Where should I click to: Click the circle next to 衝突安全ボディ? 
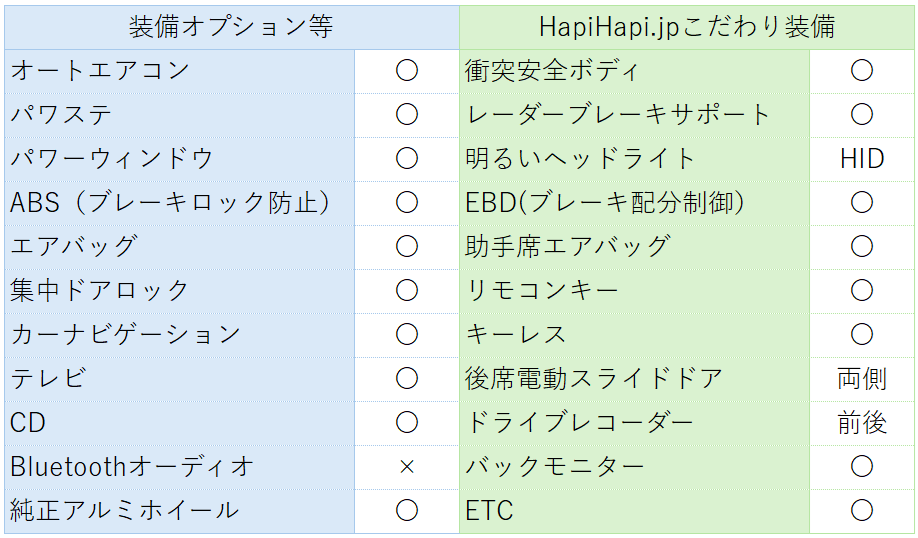coord(862,71)
